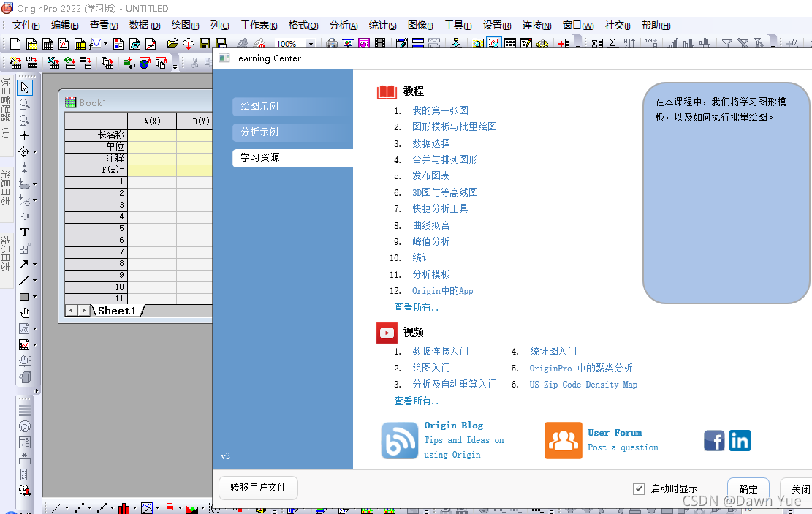
Task: Click the New Graph toolbar icon
Action: tap(64, 44)
